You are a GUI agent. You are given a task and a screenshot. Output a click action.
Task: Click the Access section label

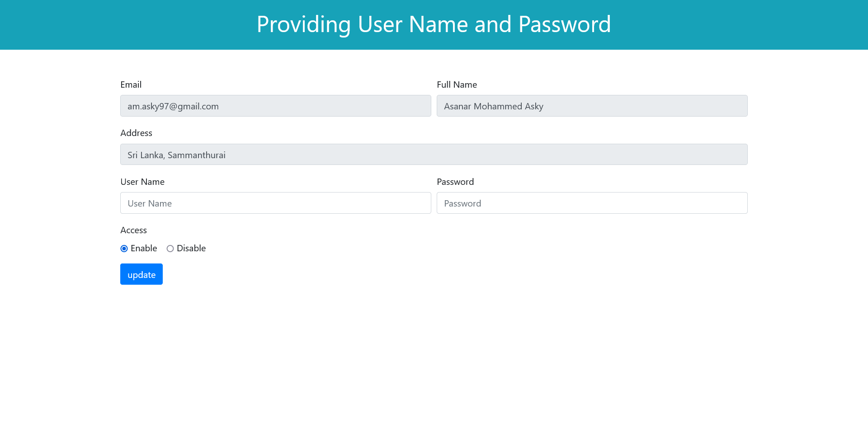[x=133, y=230]
